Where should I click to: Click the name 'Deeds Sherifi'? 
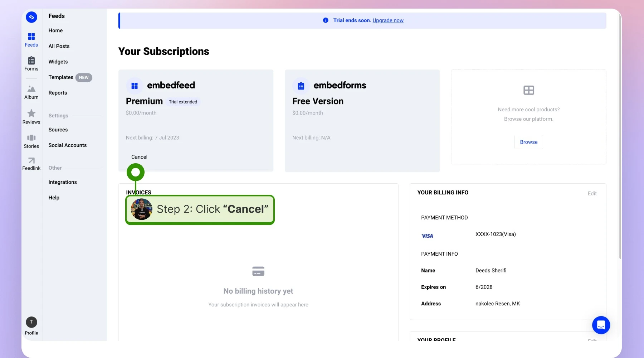point(491,271)
